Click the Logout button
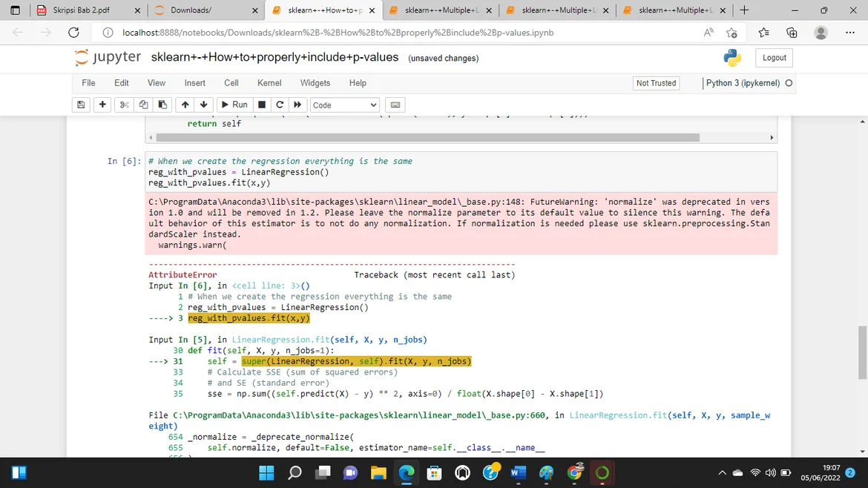868x488 pixels. (774, 58)
